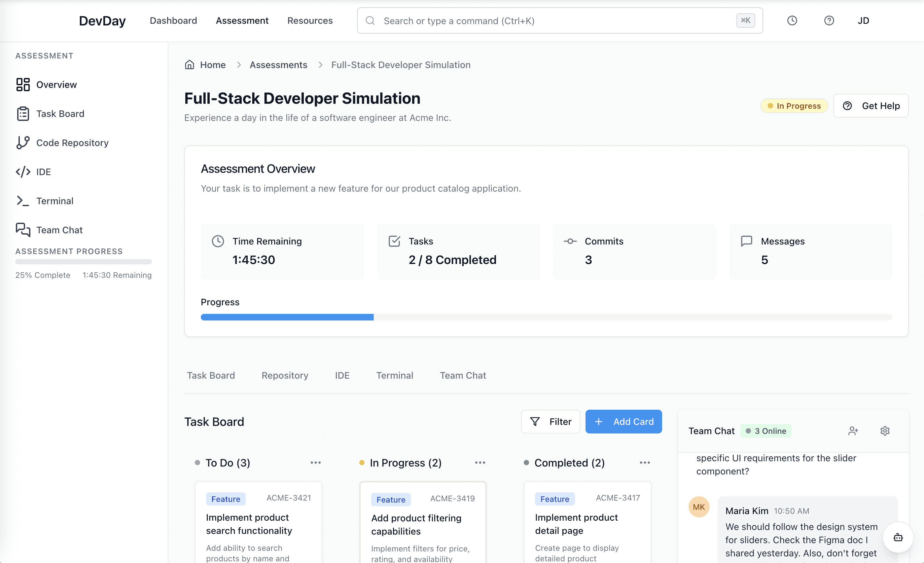This screenshot has height=563, width=924.
Task: Click the search or command input field
Action: tap(560, 20)
